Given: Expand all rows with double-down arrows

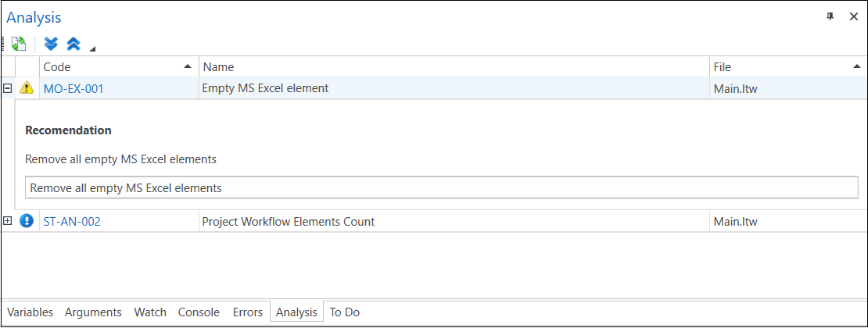Looking at the screenshot, I should tap(52, 44).
